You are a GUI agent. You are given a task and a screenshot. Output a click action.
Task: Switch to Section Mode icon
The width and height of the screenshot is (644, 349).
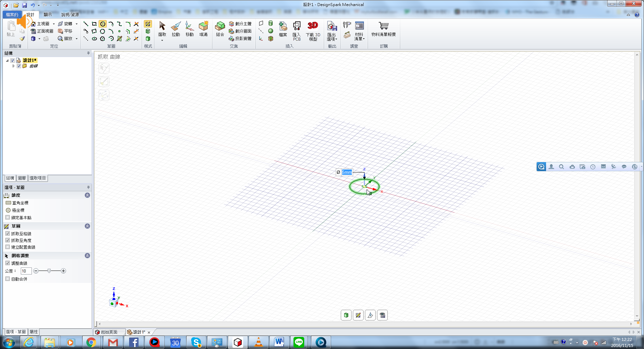pyautogui.click(x=148, y=31)
